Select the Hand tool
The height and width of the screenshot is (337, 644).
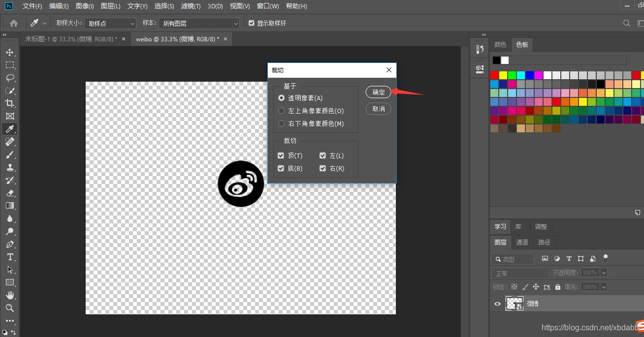point(10,295)
